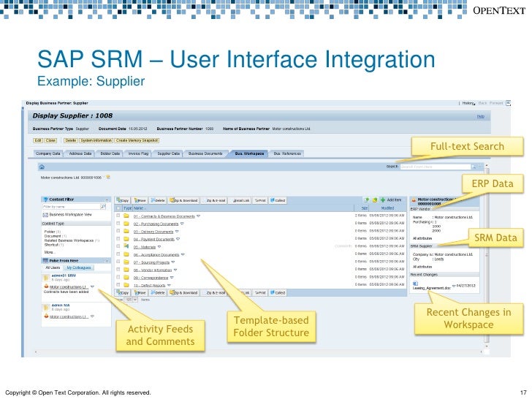Click folder icon of 01 - Contracts row
The image size is (532, 399).
pos(126,216)
